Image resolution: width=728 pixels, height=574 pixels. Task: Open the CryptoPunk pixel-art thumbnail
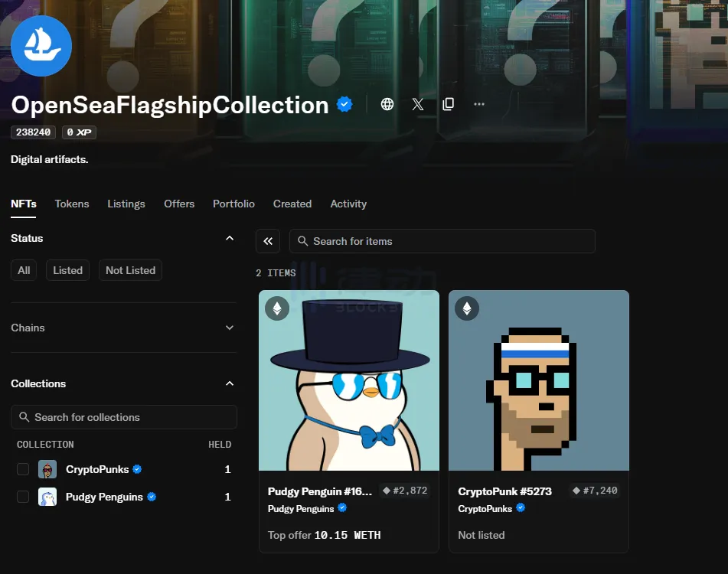pos(539,380)
